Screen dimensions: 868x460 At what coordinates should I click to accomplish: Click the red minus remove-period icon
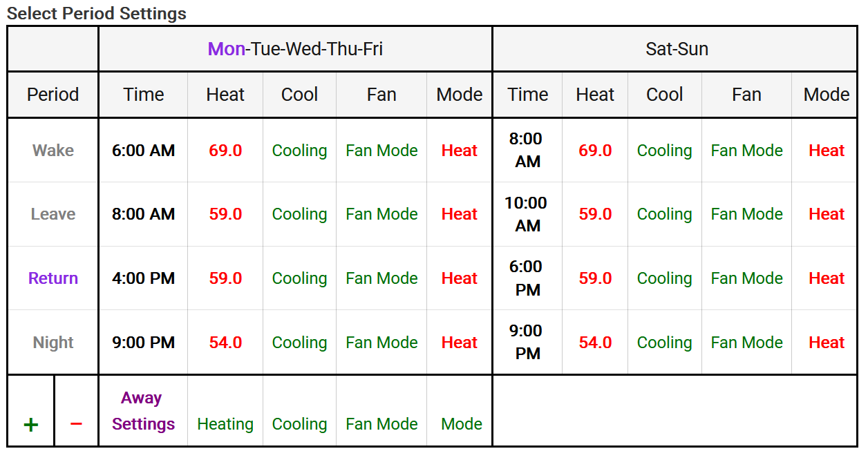pyautogui.click(x=76, y=423)
